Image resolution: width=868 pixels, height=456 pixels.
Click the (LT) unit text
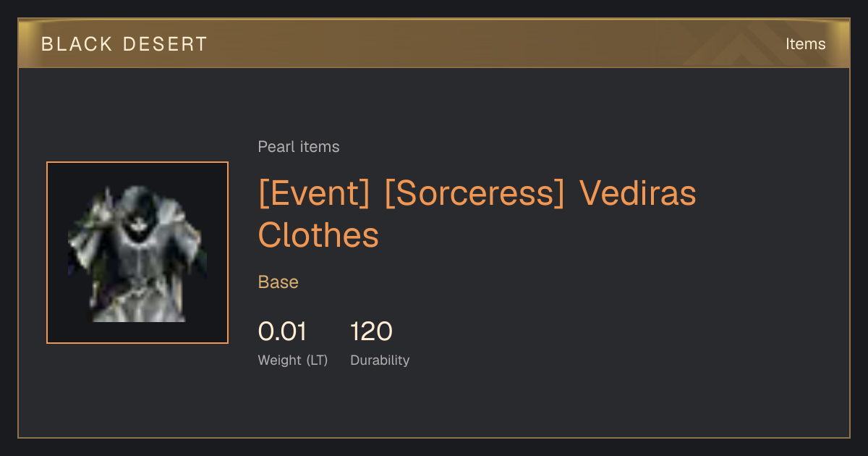point(318,360)
